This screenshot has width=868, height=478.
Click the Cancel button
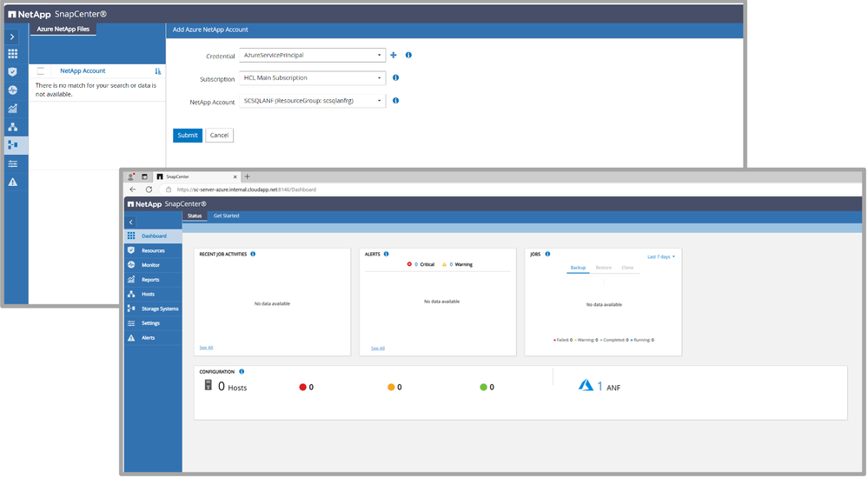[x=219, y=136]
